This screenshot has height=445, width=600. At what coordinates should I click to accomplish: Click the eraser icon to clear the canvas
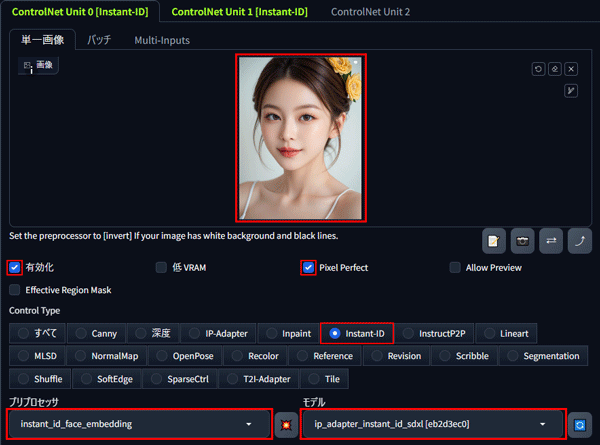coord(554,69)
